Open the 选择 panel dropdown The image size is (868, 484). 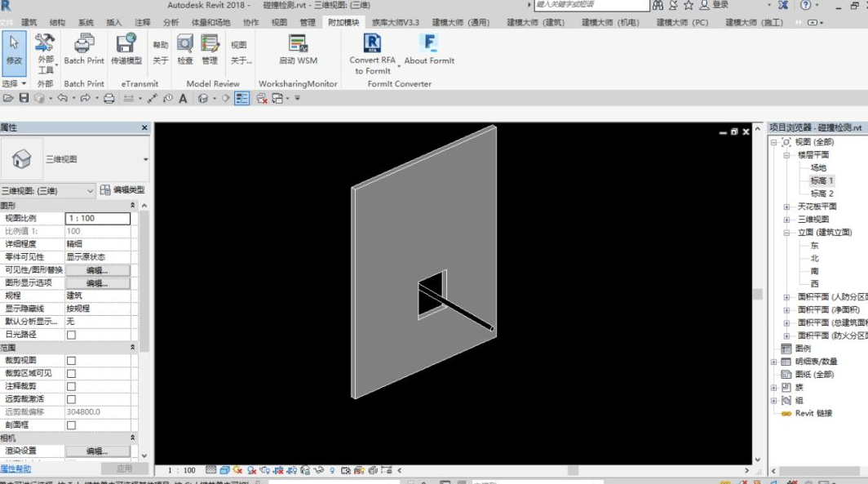point(14,83)
